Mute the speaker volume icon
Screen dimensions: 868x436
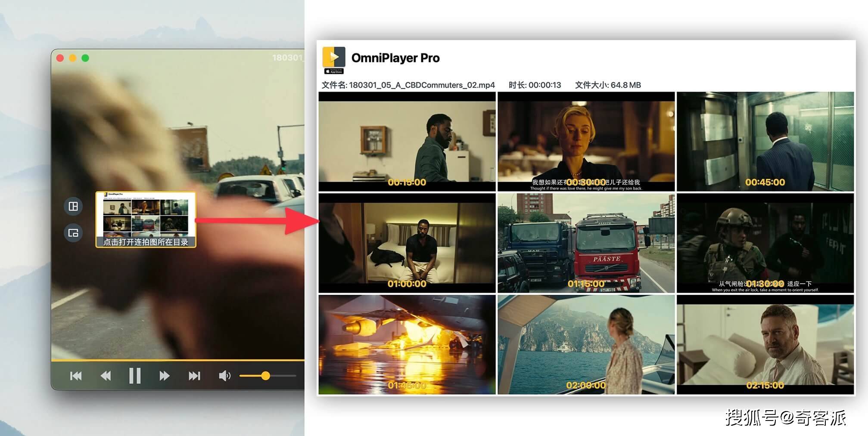click(224, 376)
